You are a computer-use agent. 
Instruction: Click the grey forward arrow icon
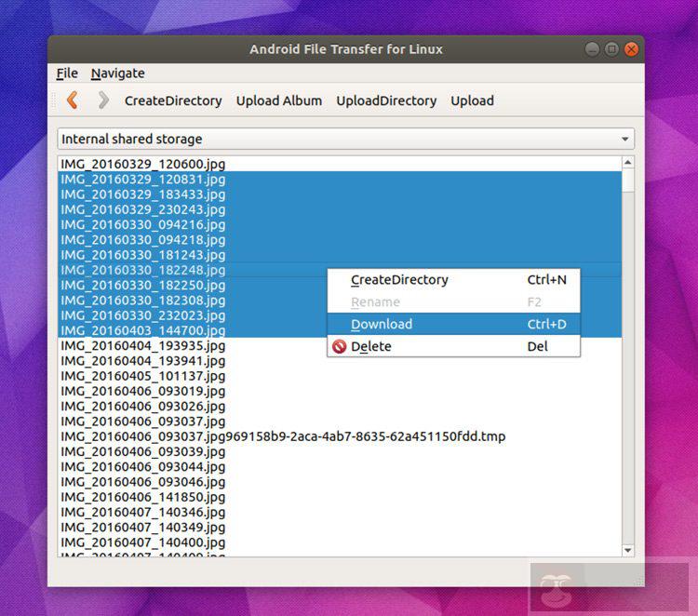pyautogui.click(x=103, y=100)
